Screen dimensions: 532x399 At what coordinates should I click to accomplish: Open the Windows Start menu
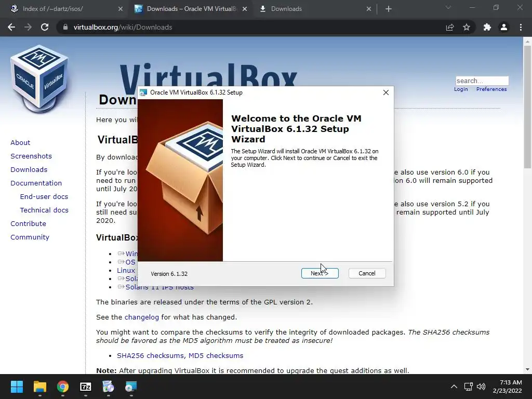coord(17,387)
